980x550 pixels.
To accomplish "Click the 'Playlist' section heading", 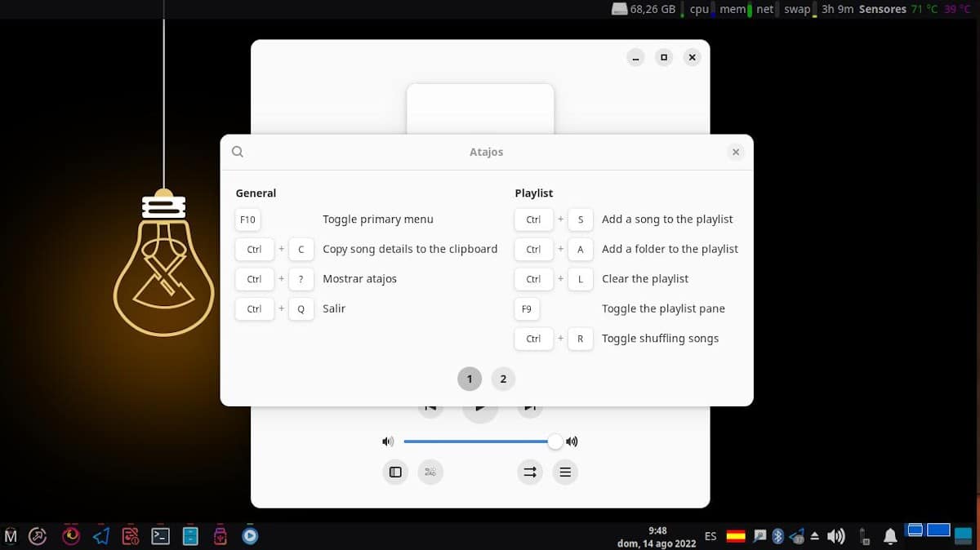I will point(534,193).
